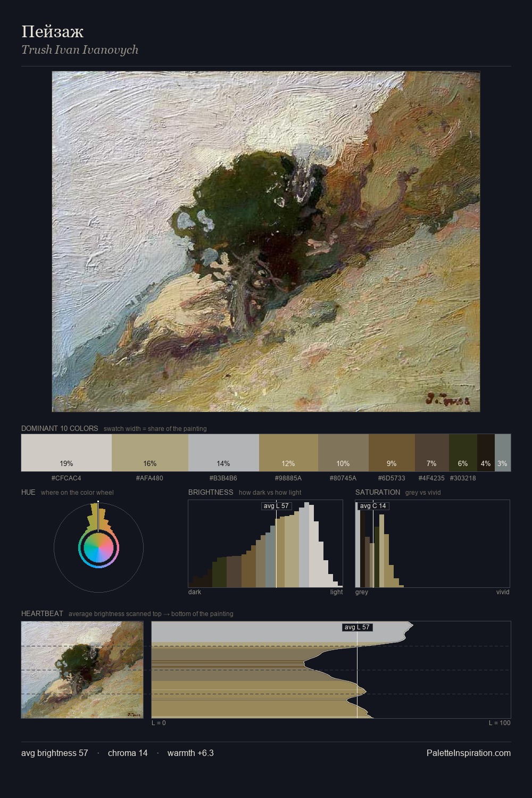The width and height of the screenshot is (532, 798).
Task: Click the main landscape painting image
Action: tap(266, 242)
